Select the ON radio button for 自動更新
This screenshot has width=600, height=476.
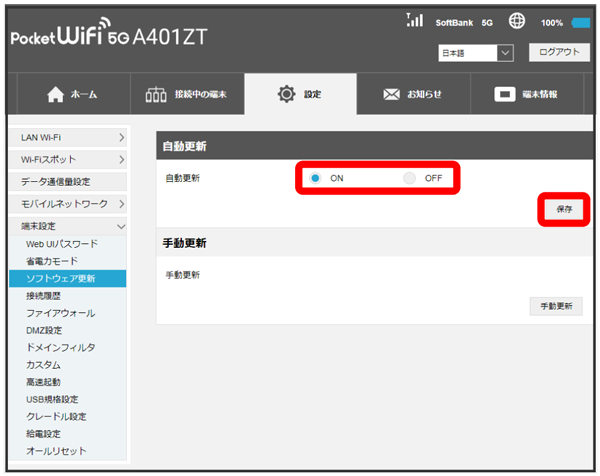tap(315, 178)
